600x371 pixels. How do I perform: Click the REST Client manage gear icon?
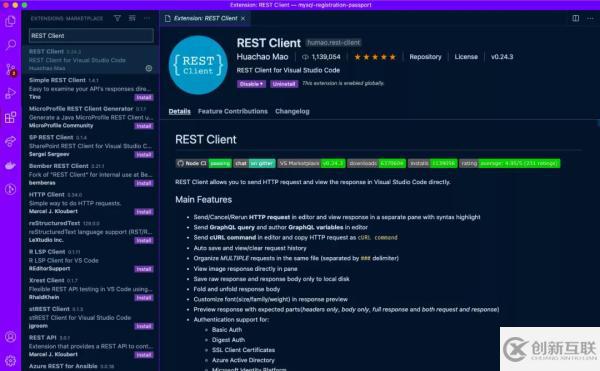click(x=149, y=68)
